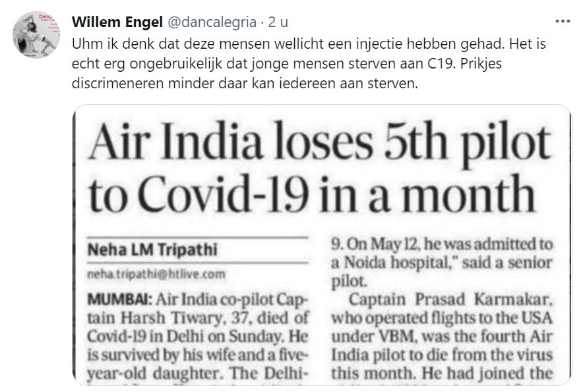Click the tweet line starting 'echt erg ongebruikelijk'
This screenshot has height=392, width=583.
coord(287,63)
